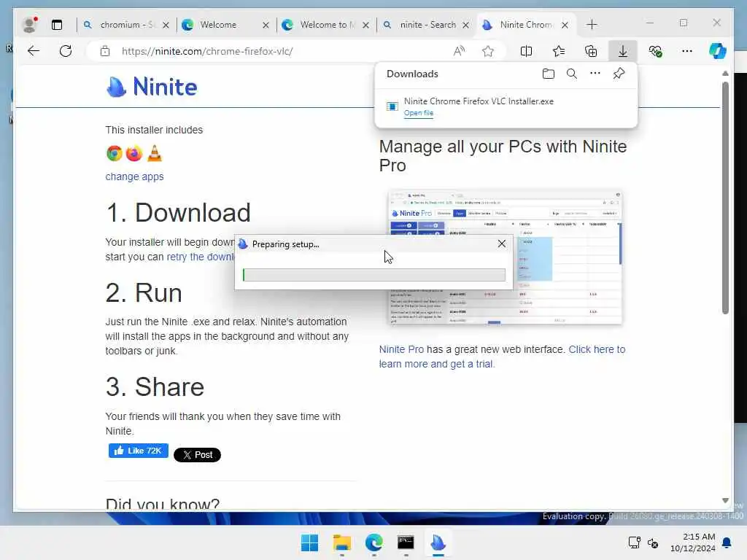This screenshot has height=560, width=747.
Task: Open split screen view icon
Action: click(526, 51)
